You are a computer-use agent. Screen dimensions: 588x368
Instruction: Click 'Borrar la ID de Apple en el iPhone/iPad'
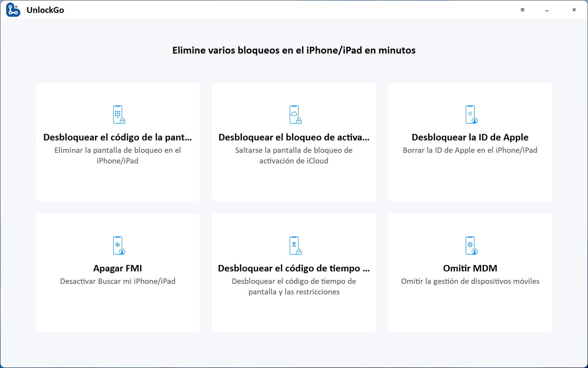(470, 150)
